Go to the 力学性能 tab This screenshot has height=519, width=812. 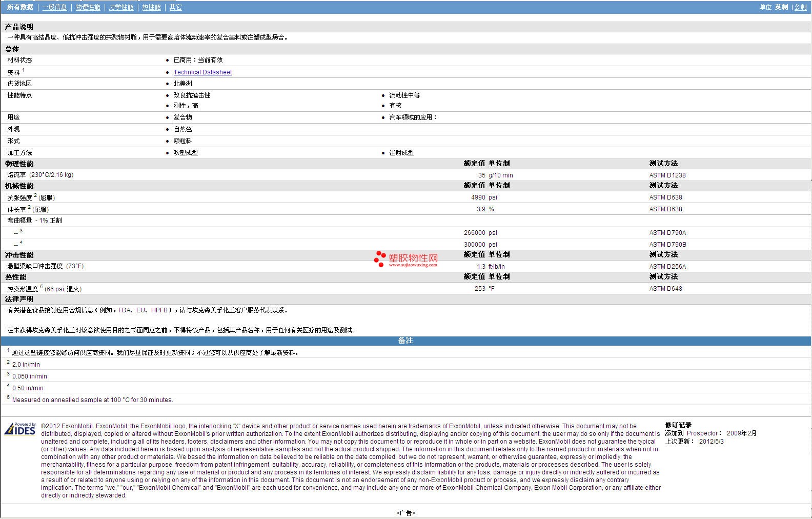(x=121, y=7)
